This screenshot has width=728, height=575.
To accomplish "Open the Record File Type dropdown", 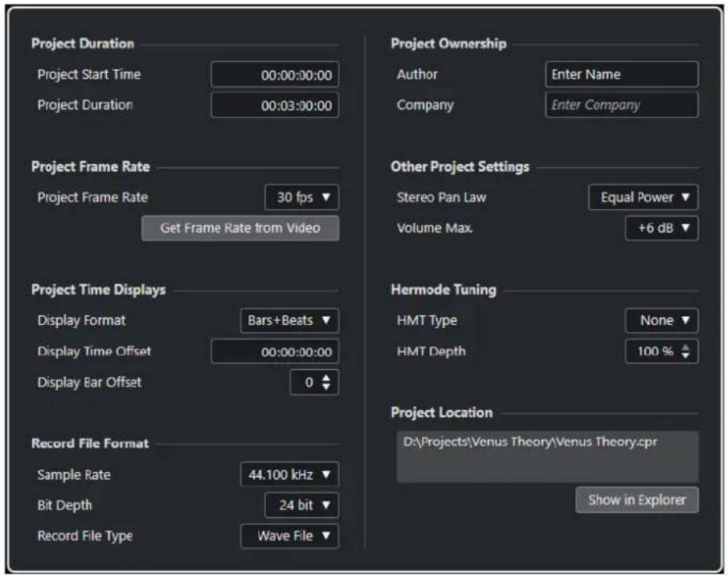I will [290, 536].
